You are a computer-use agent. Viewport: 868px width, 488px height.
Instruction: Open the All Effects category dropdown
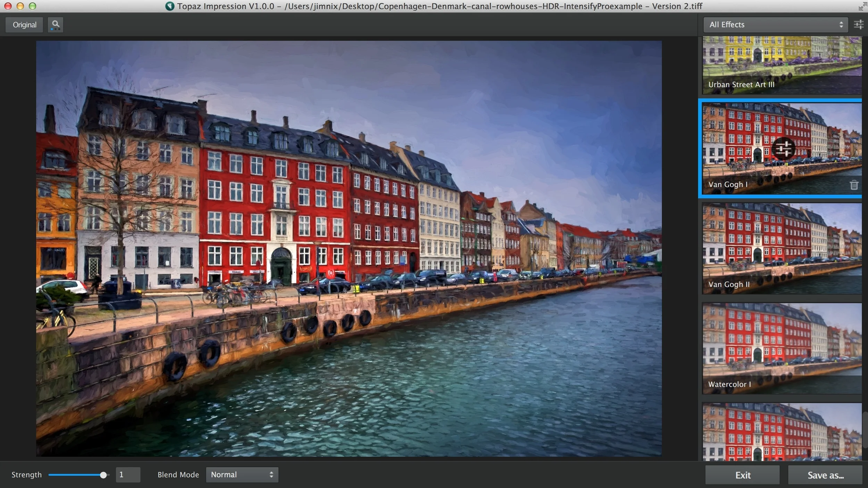click(x=775, y=25)
